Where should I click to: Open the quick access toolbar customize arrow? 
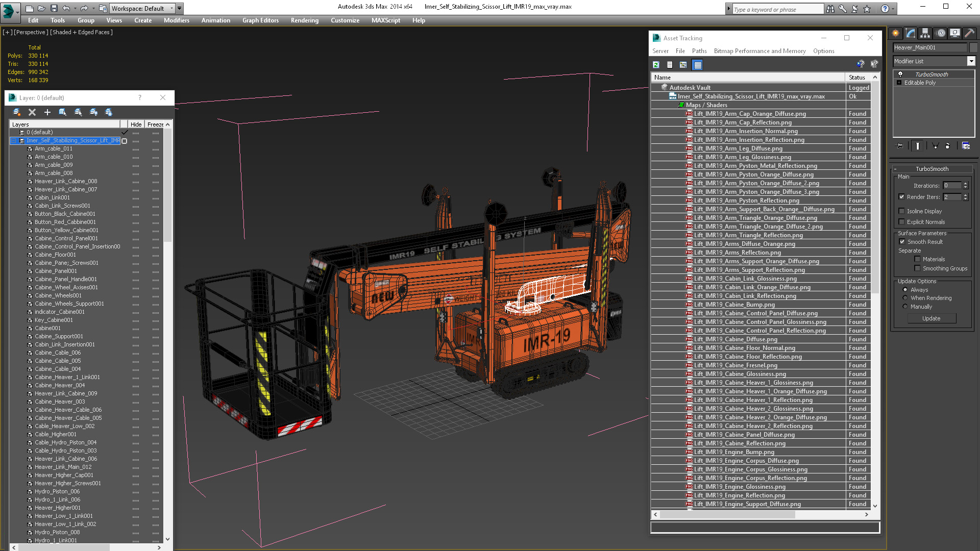pyautogui.click(x=180, y=8)
